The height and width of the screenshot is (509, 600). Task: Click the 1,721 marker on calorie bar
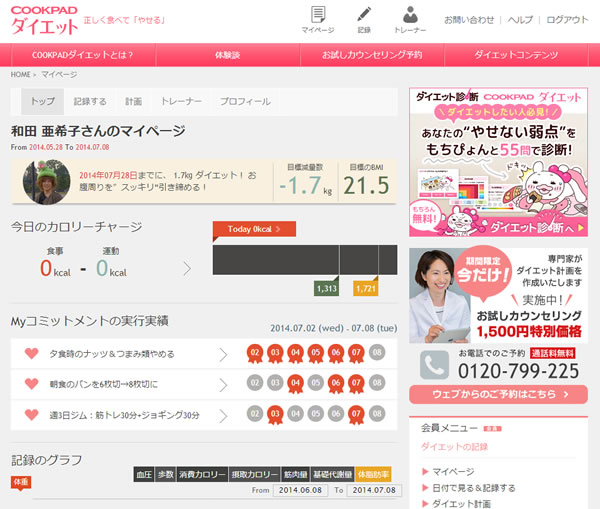[366, 288]
